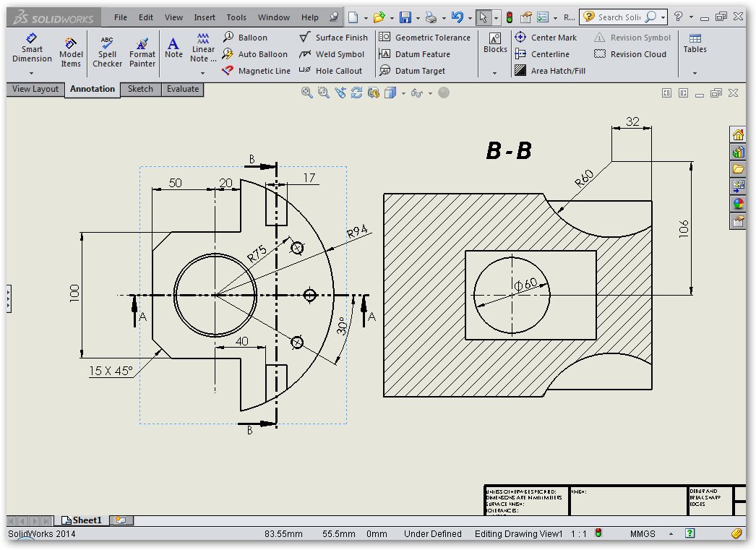Image resolution: width=756 pixels, height=550 pixels.
Task: Choose the Auto Balloon tool
Action: tap(254, 54)
